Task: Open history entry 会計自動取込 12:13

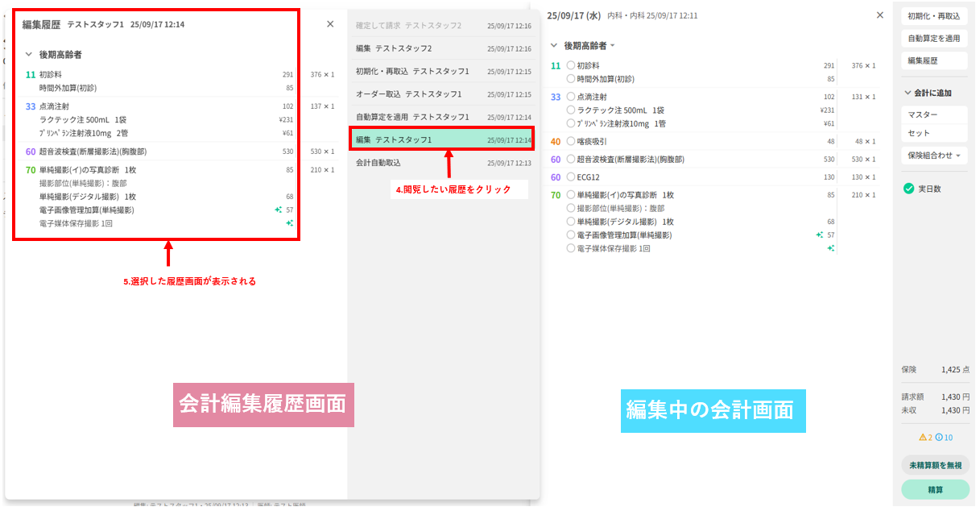Action: tap(443, 162)
